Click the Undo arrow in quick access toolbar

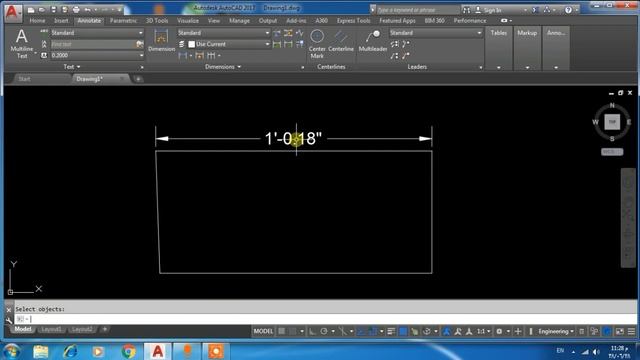(x=87, y=9)
